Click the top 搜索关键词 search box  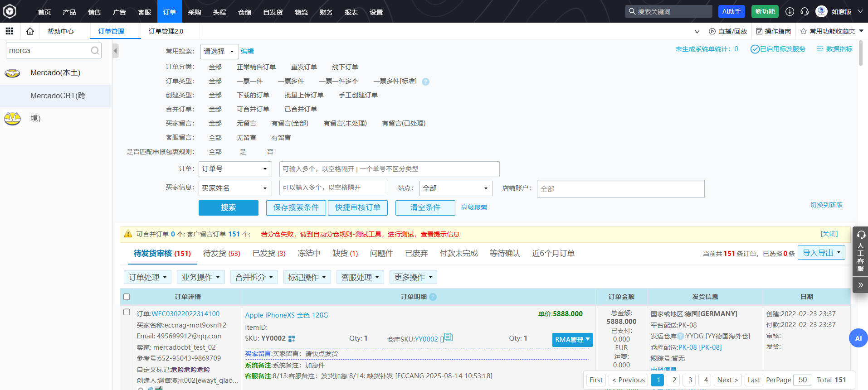click(x=669, y=11)
